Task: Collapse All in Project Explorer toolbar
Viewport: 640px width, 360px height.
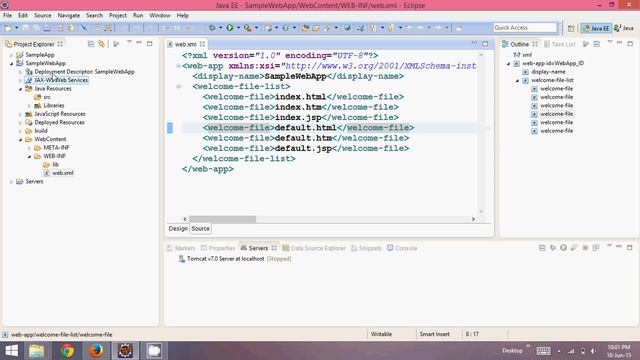Action: (91, 44)
